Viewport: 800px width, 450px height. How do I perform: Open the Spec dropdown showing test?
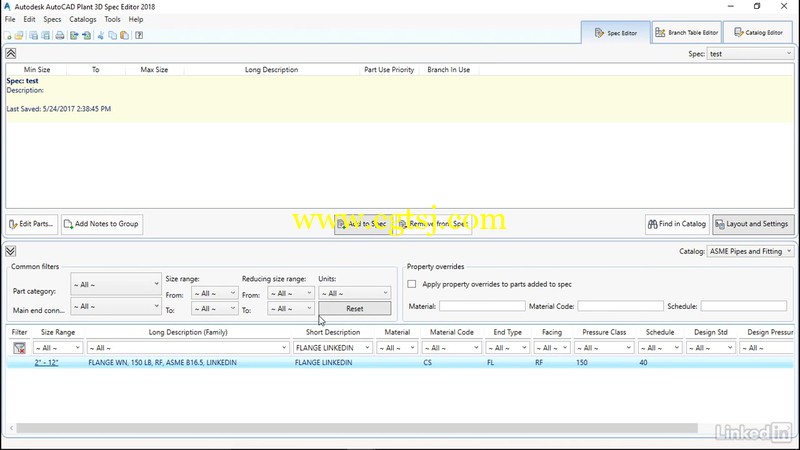pos(750,54)
